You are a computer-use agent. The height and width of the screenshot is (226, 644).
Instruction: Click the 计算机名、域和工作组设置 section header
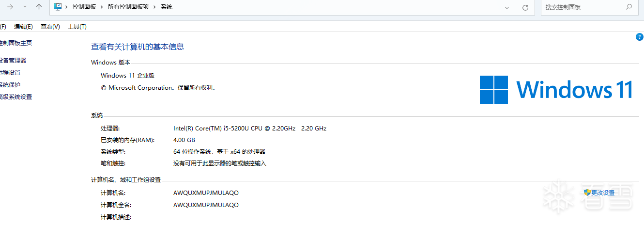pos(126,179)
